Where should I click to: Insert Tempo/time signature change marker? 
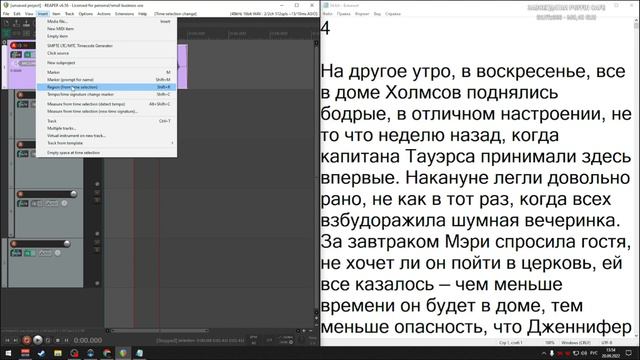pyautogui.click(x=107, y=94)
